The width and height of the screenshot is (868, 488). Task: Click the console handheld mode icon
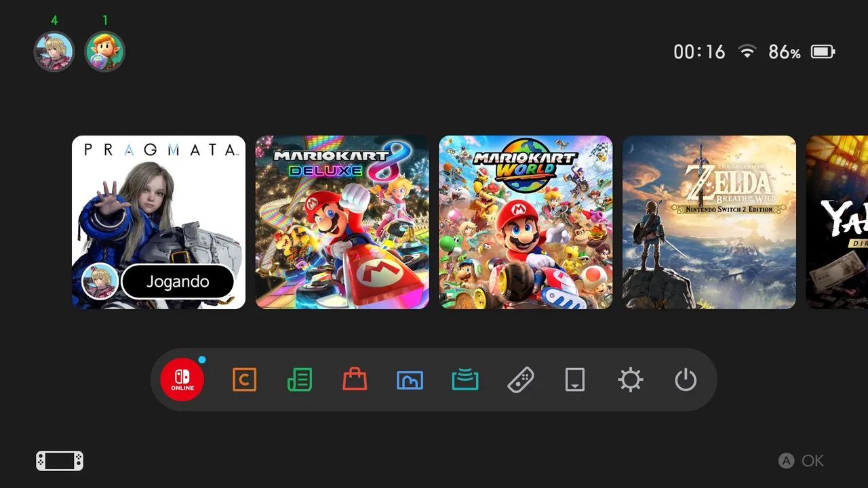(60, 461)
